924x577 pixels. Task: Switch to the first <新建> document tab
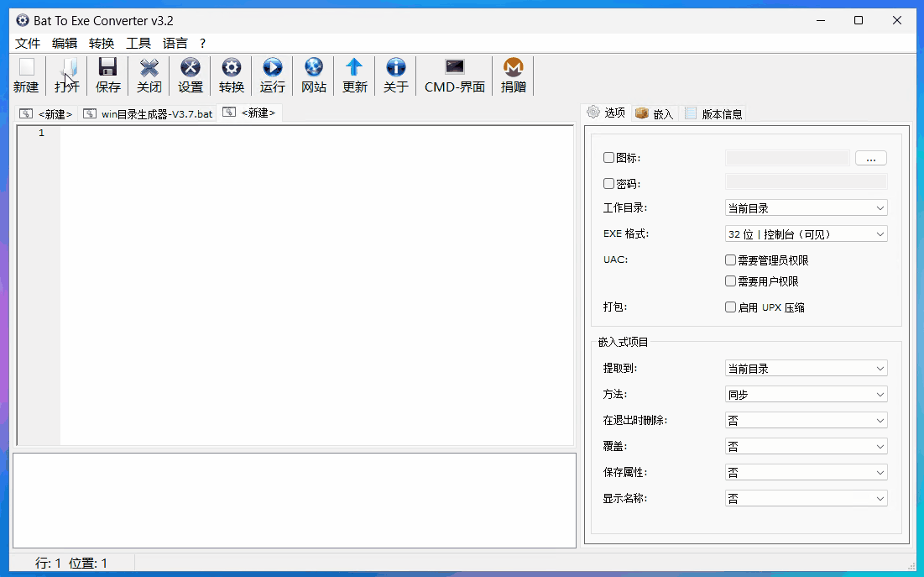46,114
